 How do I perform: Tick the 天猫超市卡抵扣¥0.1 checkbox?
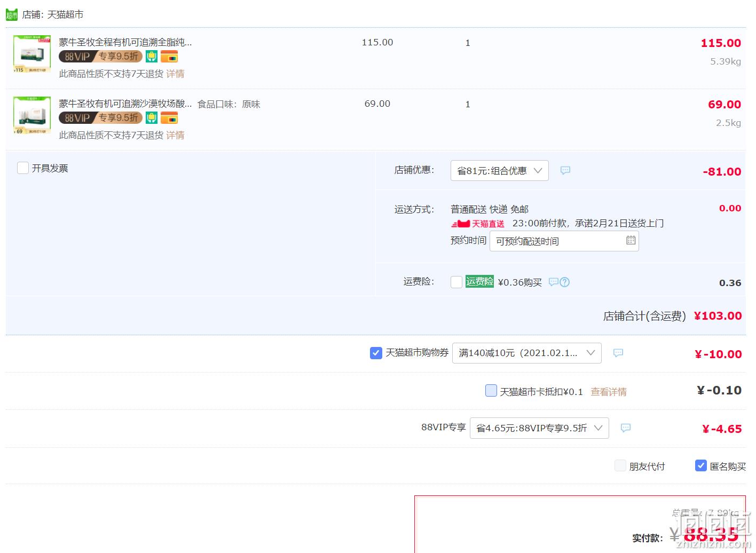coord(491,391)
